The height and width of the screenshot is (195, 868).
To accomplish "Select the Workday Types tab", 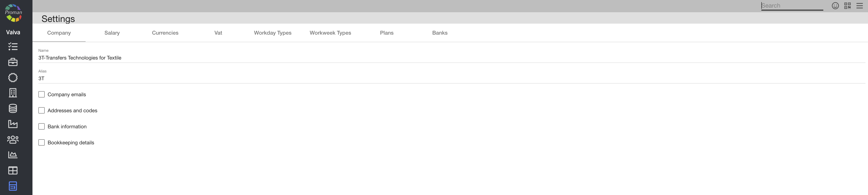I will point(273,33).
